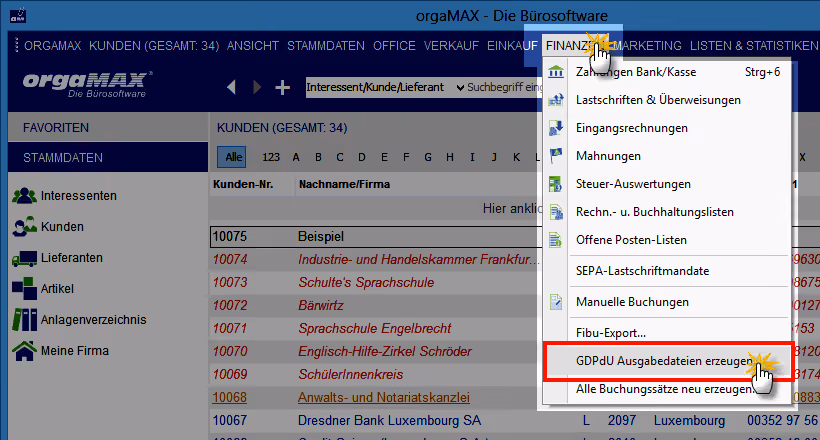Click the Mahnungen flag icon
This screenshot has width=820, height=440.
[555, 155]
